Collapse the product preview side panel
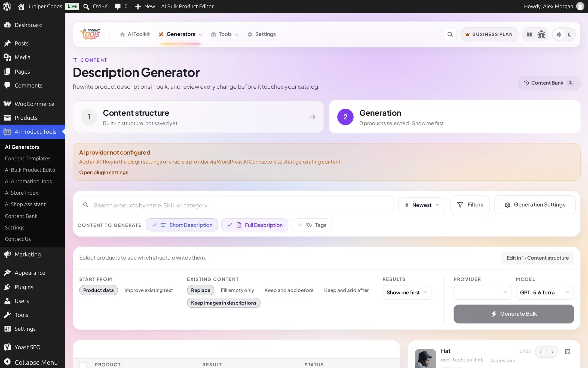Screen dimensions: 588x368 (568, 352)
